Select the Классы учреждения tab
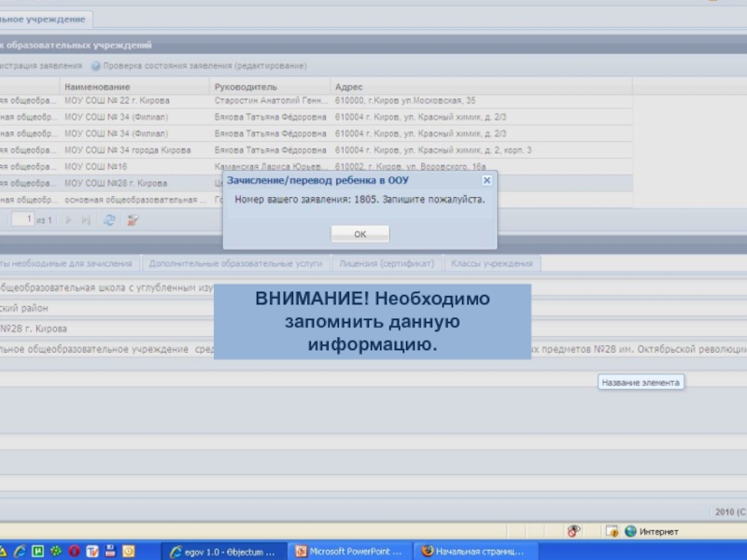Image resolution: width=747 pixels, height=560 pixels. tap(491, 264)
